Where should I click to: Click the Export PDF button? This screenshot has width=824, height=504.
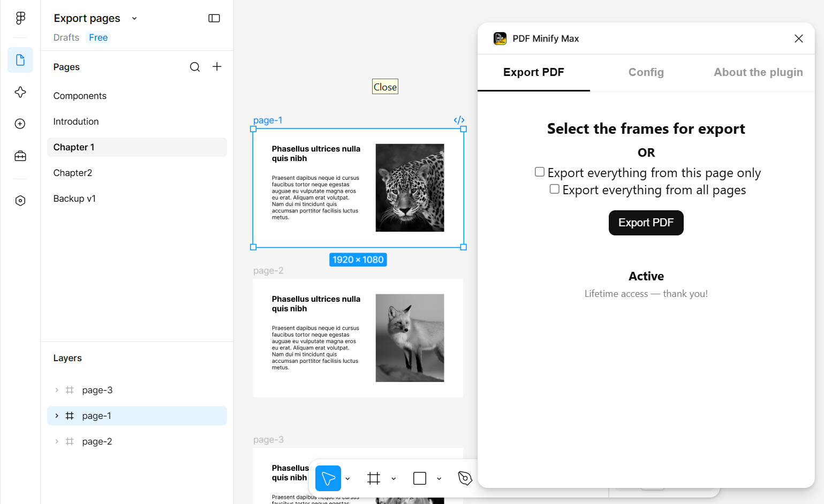tap(646, 223)
